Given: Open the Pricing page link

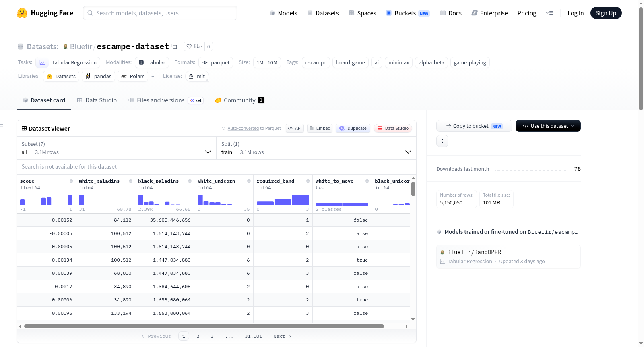Looking at the screenshot, I should [527, 13].
